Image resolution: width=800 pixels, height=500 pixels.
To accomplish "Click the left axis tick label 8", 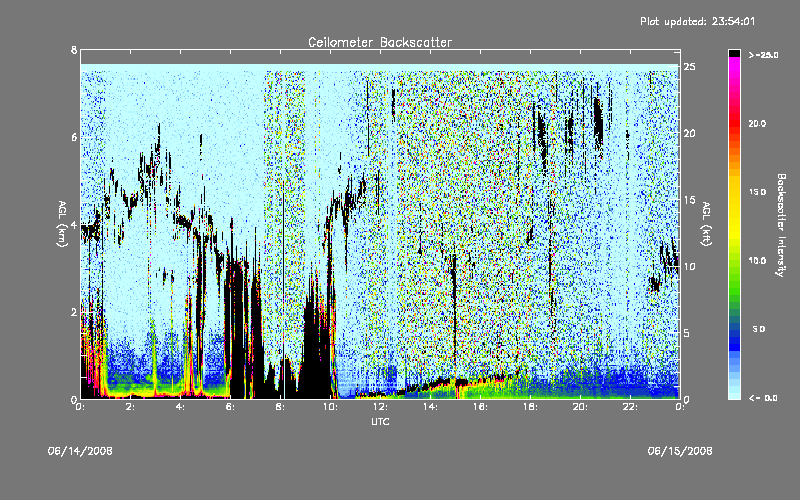I will 74,50.
